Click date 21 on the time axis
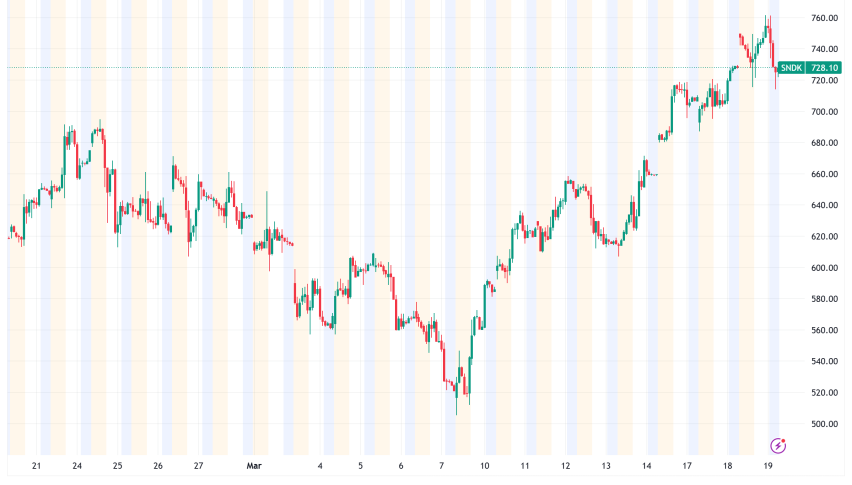 36,466
